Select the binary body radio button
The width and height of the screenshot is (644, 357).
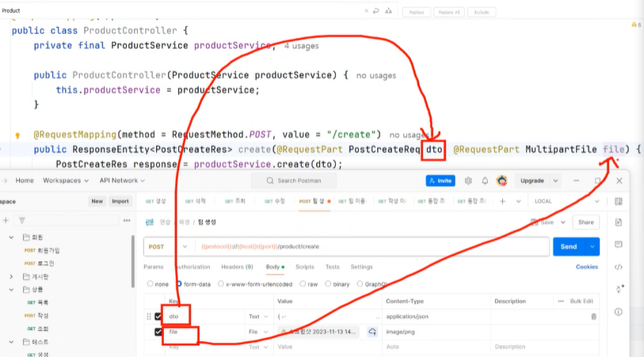click(x=328, y=284)
